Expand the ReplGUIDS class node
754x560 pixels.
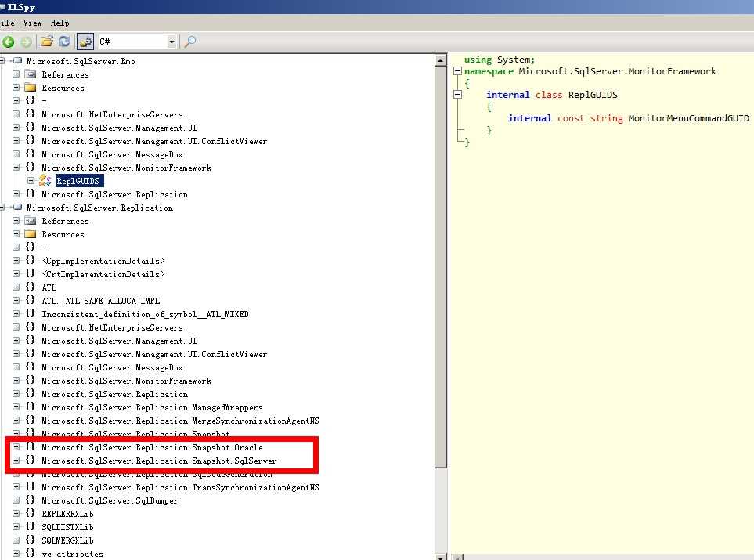pos(31,181)
